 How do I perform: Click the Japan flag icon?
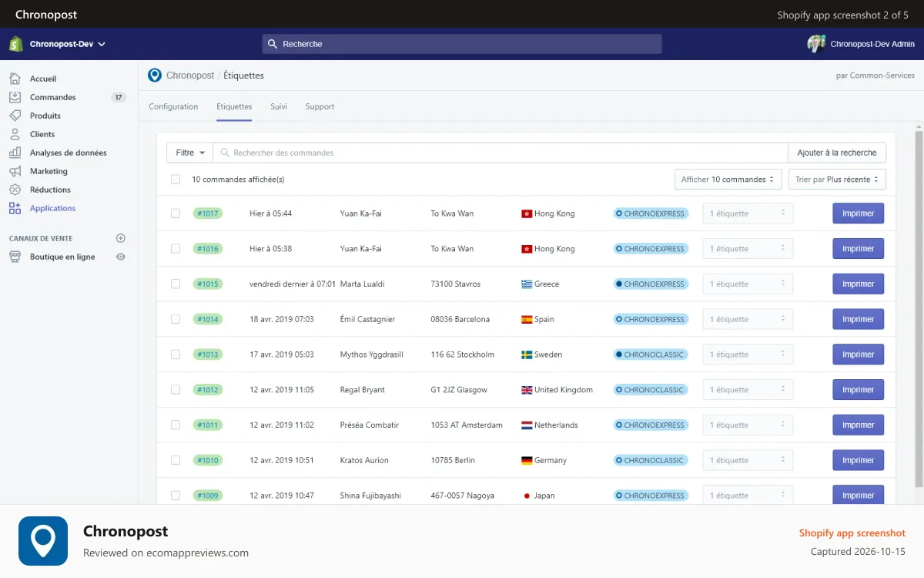[x=527, y=496]
